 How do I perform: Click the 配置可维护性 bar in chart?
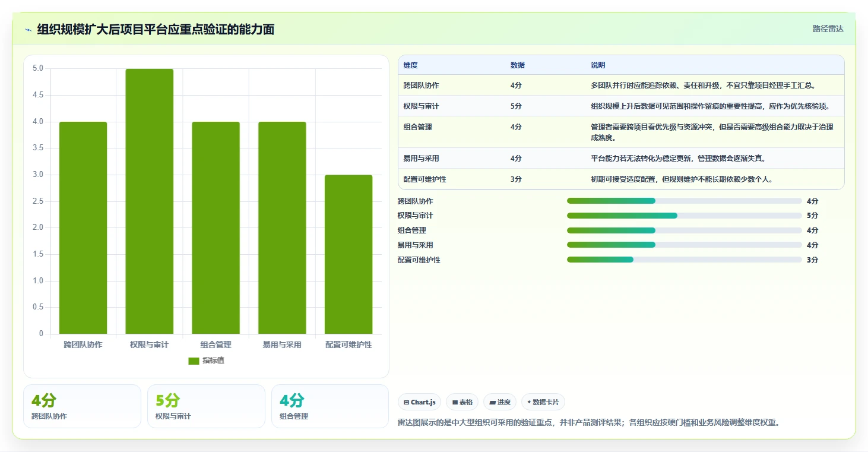(x=349, y=254)
